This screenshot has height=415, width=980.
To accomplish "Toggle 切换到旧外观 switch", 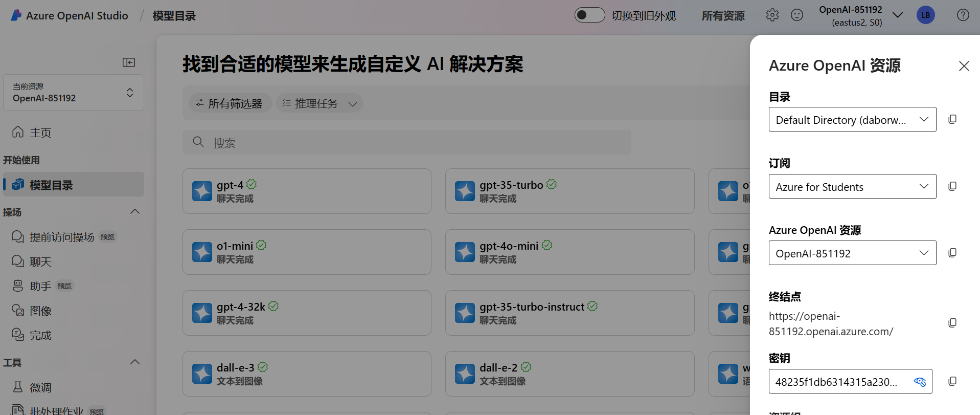I will click(x=589, y=15).
